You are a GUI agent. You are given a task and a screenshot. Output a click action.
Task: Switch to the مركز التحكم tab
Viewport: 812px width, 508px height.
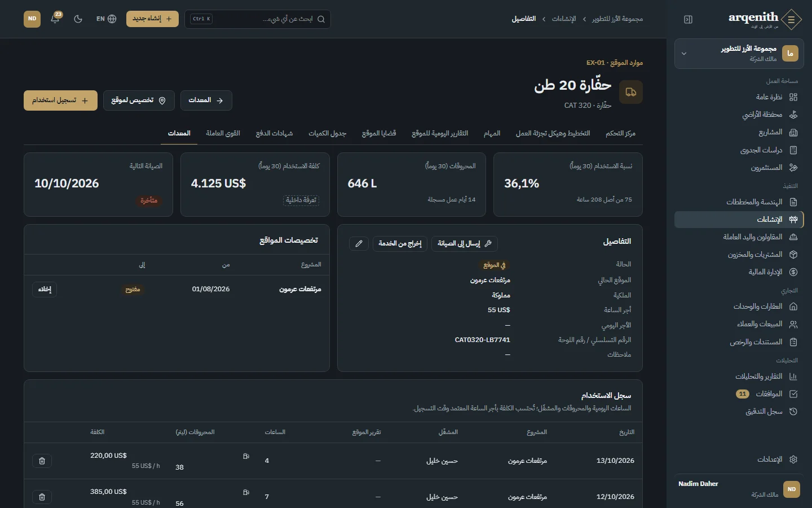click(x=620, y=134)
